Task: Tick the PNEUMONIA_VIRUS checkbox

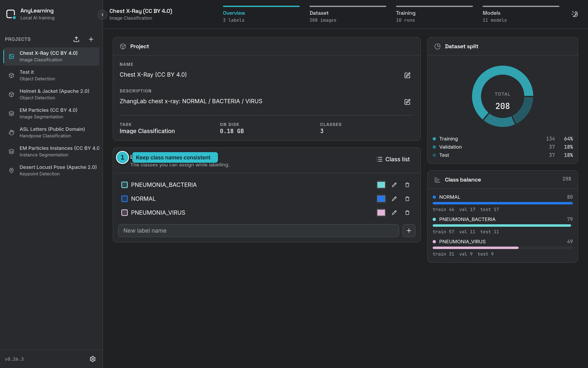Action: (x=125, y=213)
